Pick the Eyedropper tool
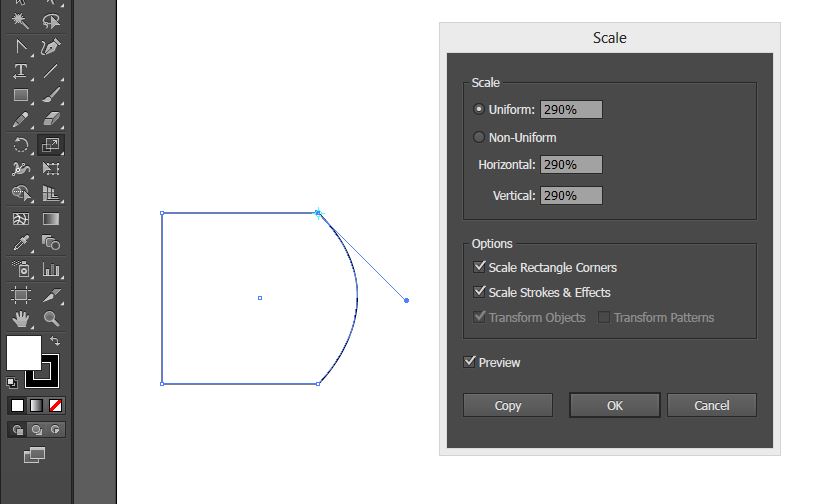This screenshot has width=829, height=504. pyautogui.click(x=21, y=243)
